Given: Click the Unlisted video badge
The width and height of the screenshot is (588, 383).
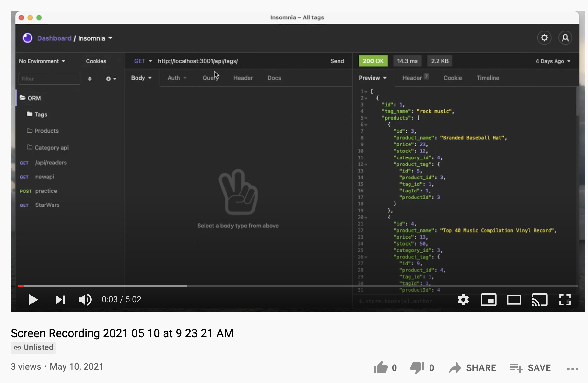Looking at the screenshot, I should coord(33,347).
